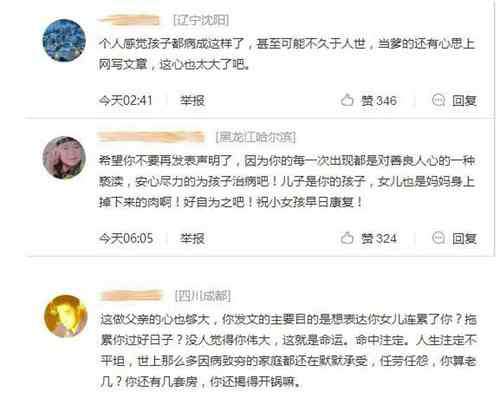This screenshot has width=500, height=404.
Task: Open the golden avatar of the Chengdu commenter
Action: (66, 315)
